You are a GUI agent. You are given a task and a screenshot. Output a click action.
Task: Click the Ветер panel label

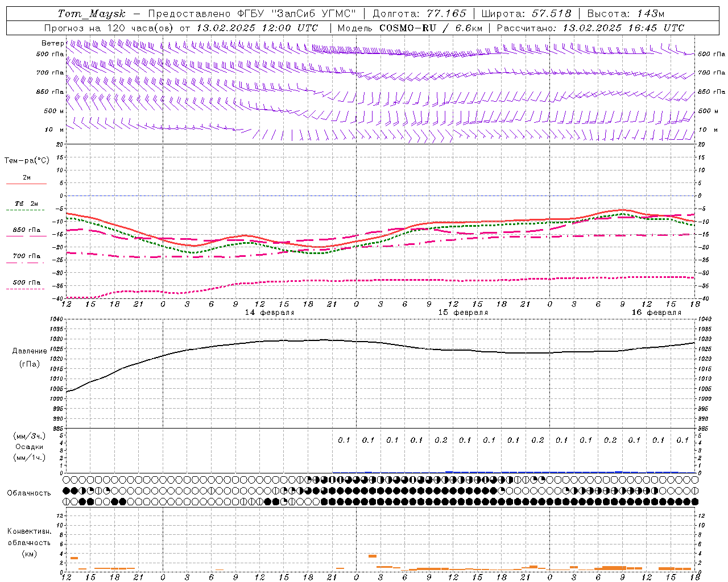click(x=52, y=43)
